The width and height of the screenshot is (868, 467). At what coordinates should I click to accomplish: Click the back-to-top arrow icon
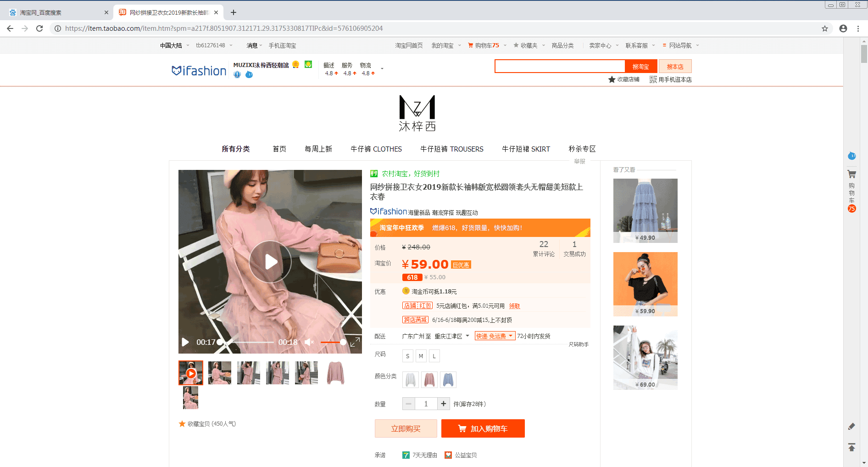[x=851, y=447]
